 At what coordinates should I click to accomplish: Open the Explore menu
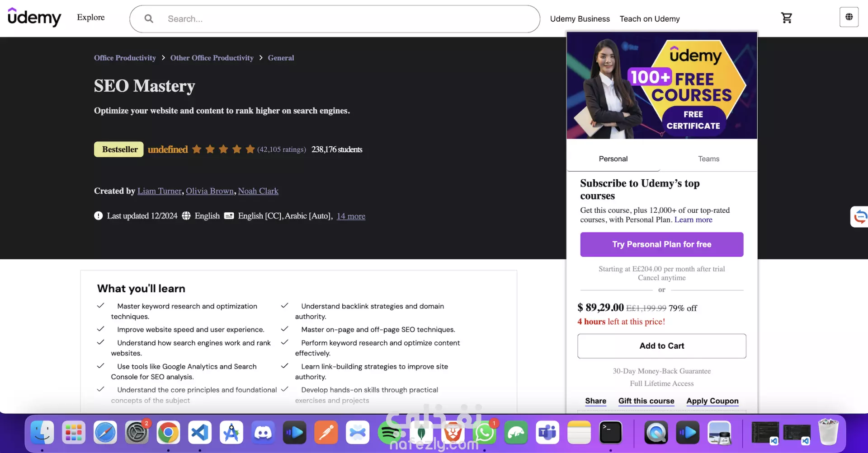[x=91, y=17]
